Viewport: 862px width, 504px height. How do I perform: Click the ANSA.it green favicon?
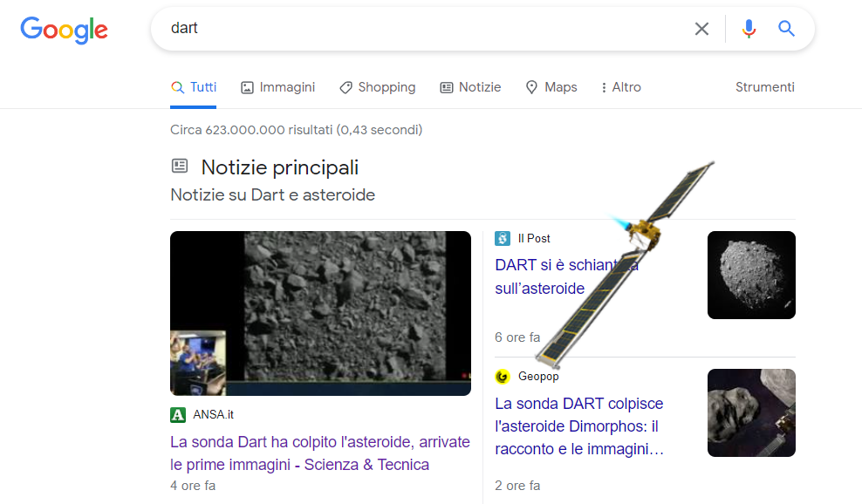[x=178, y=415]
